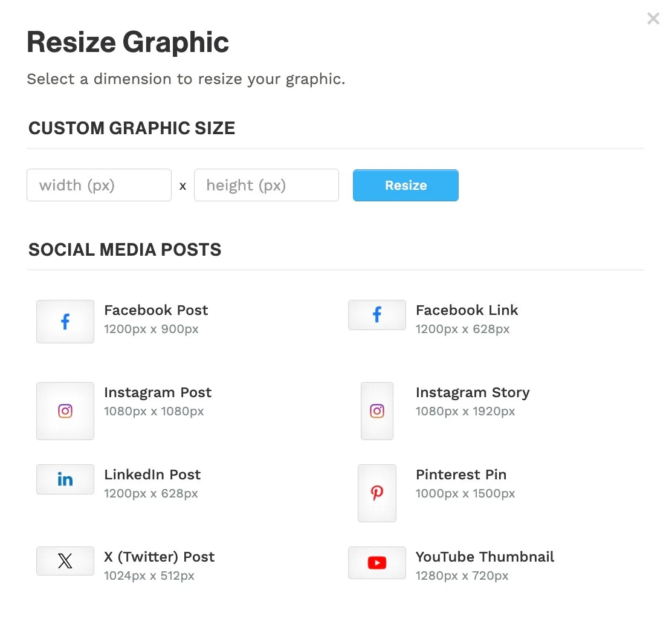Open the LinkedIn Post size option
Image resolution: width=672 pixels, height=642 pixels.
coord(152,484)
